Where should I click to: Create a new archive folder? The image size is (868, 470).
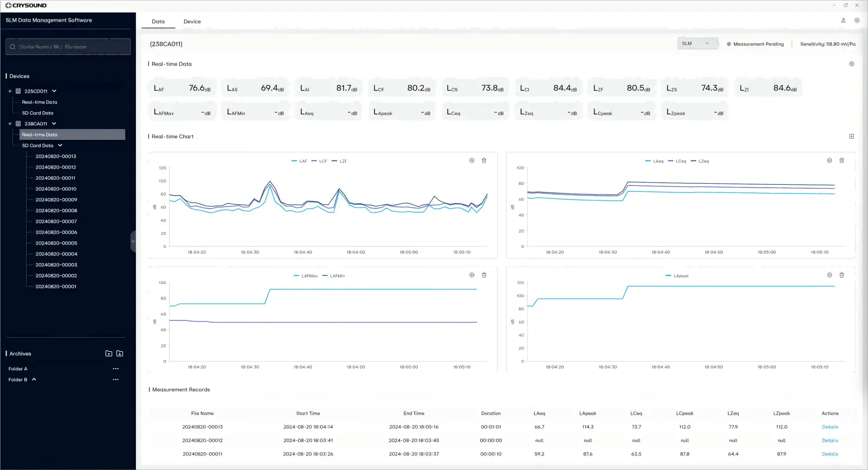109,353
